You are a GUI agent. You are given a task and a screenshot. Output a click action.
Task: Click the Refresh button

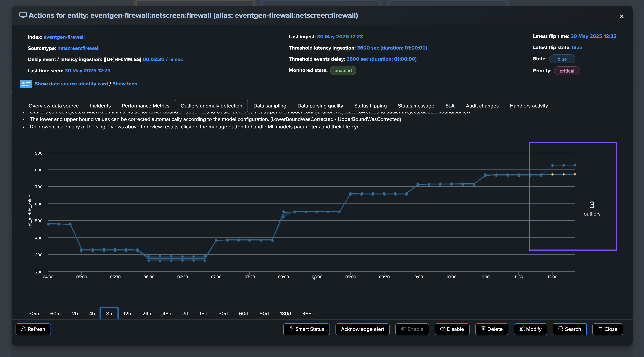click(33, 329)
